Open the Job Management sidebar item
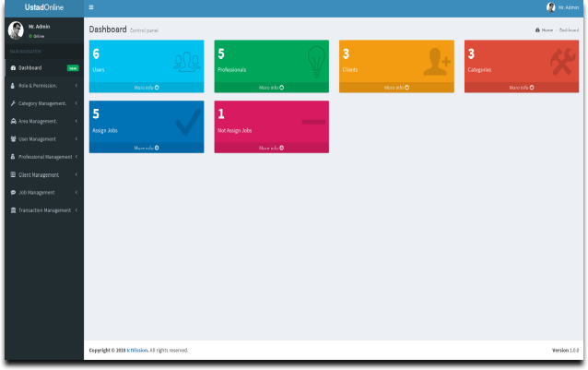 [44, 193]
